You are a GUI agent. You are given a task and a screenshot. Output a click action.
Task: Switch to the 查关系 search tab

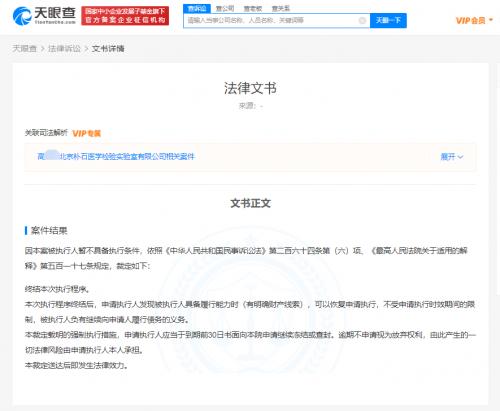pos(281,9)
